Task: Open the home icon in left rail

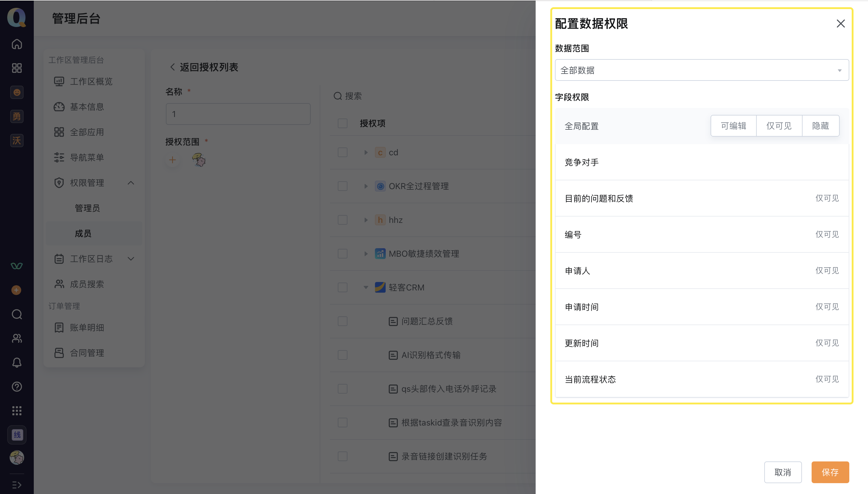Action: click(17, 44)
